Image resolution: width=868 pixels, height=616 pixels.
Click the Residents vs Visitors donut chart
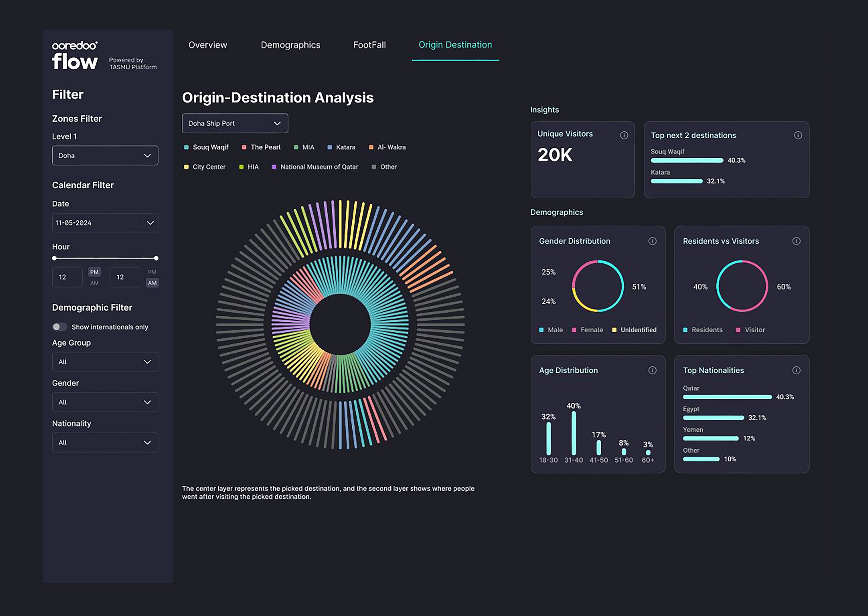(x=742, y=286)
